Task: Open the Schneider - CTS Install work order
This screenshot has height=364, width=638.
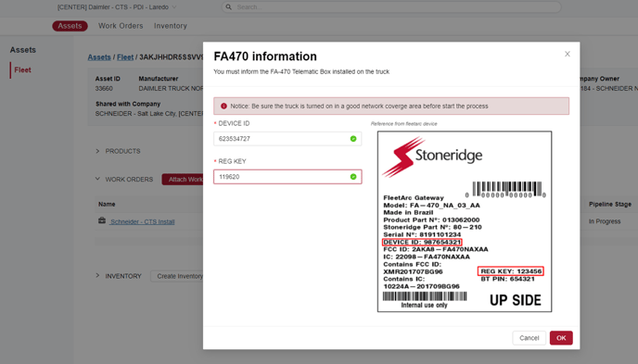Action: pyautogui.click(x=143, y=221)
